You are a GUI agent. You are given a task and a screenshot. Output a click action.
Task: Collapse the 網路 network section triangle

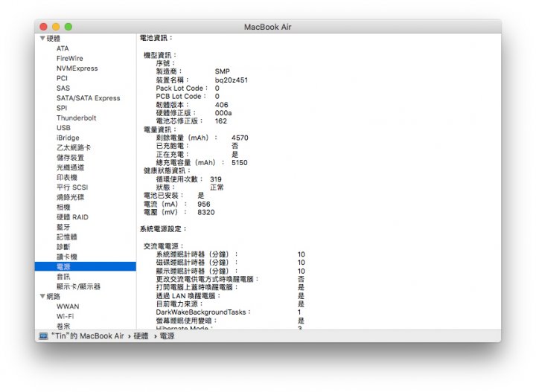[x=42, y=296]
